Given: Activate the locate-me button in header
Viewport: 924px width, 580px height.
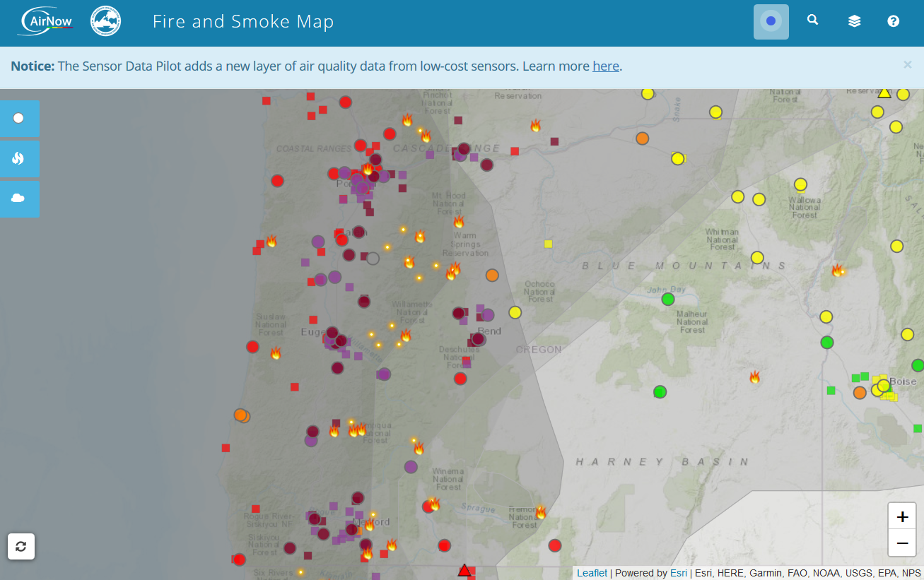Looking at the screenshot, I should click(771, 21).
